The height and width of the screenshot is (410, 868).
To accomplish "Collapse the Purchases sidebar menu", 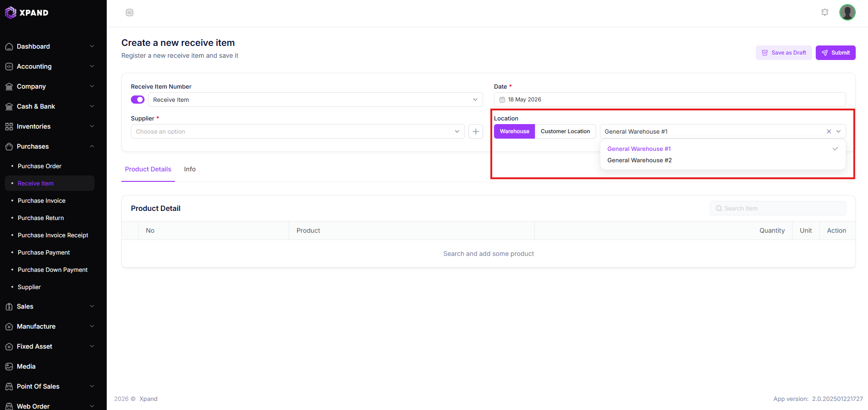I will coord(50,146).
